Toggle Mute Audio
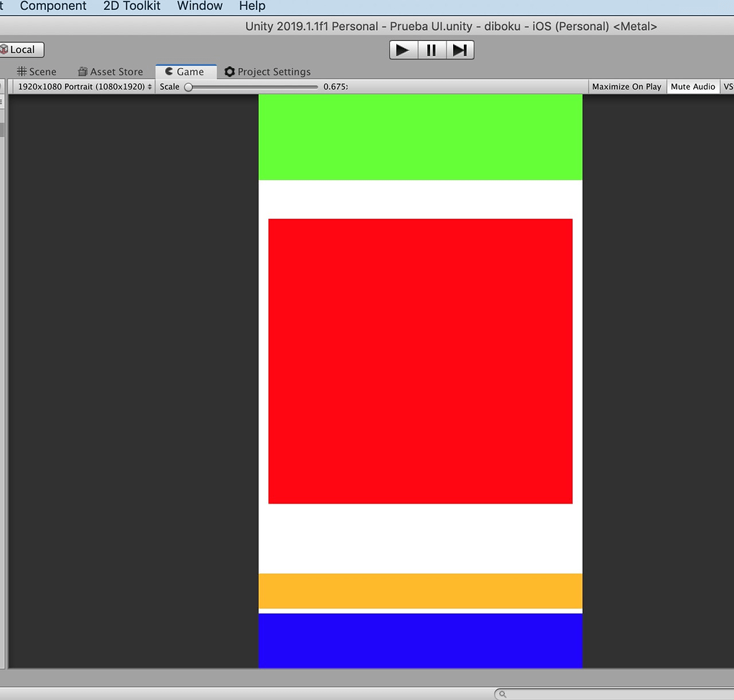 click(x=692, y=86)
